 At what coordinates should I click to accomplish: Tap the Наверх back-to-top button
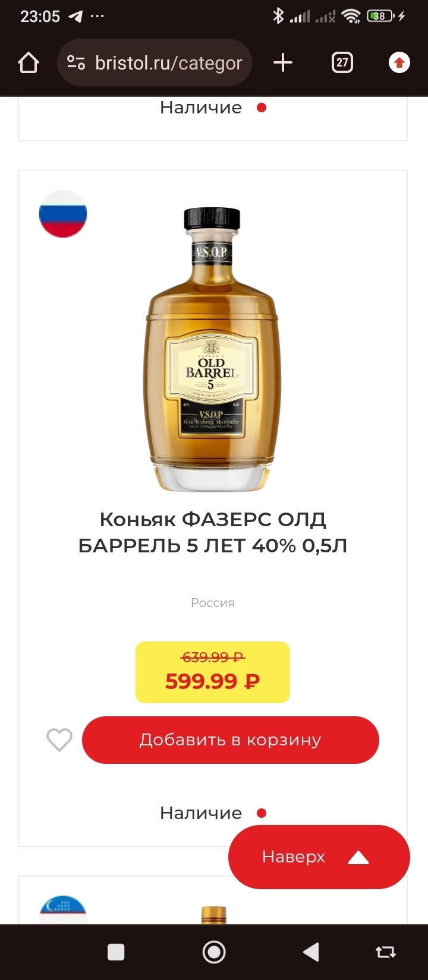319,857
